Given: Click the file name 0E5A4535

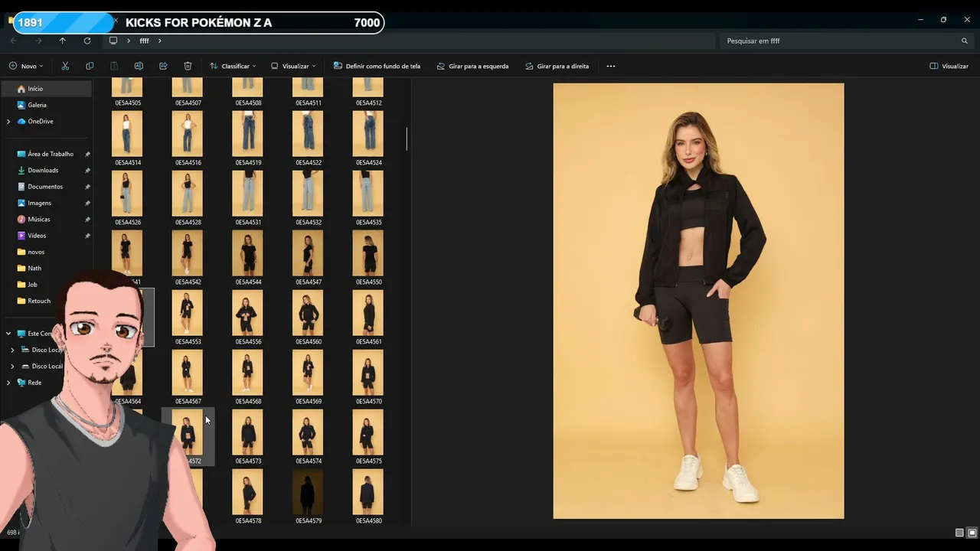Looking at the screenshot, I should [x=369, y=223].
